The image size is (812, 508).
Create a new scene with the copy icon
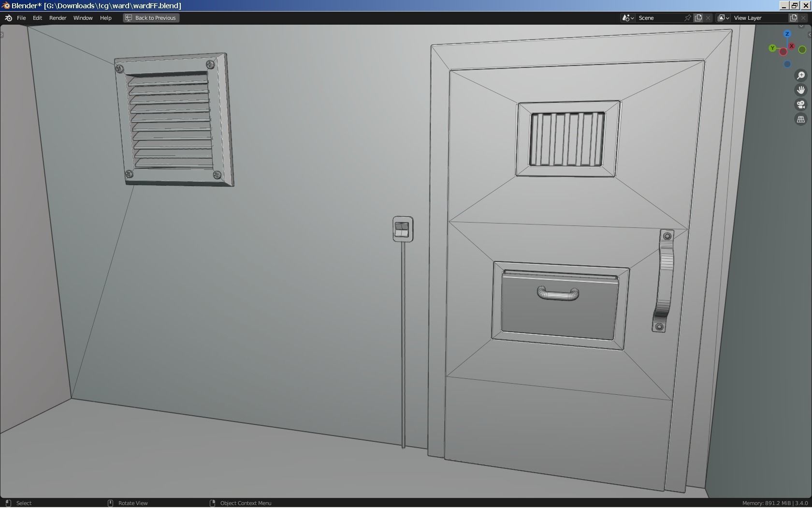pyautogui.click(x=698, y=18)
